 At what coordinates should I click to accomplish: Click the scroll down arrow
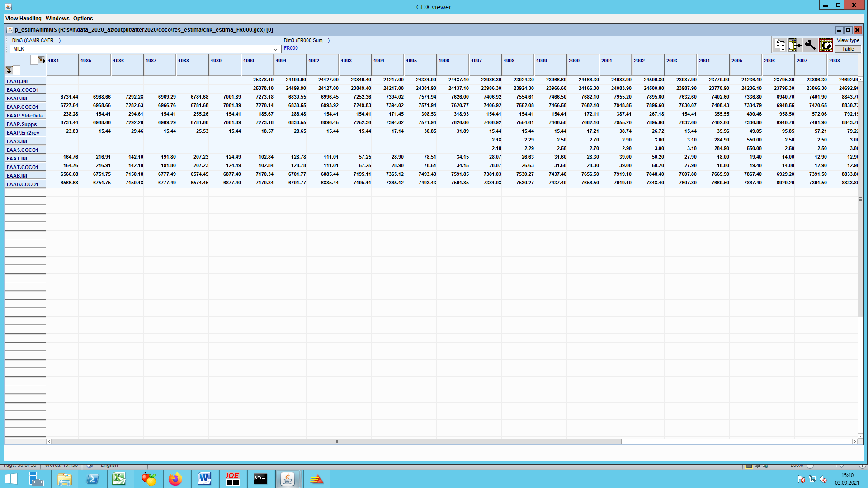coord(860,436)
